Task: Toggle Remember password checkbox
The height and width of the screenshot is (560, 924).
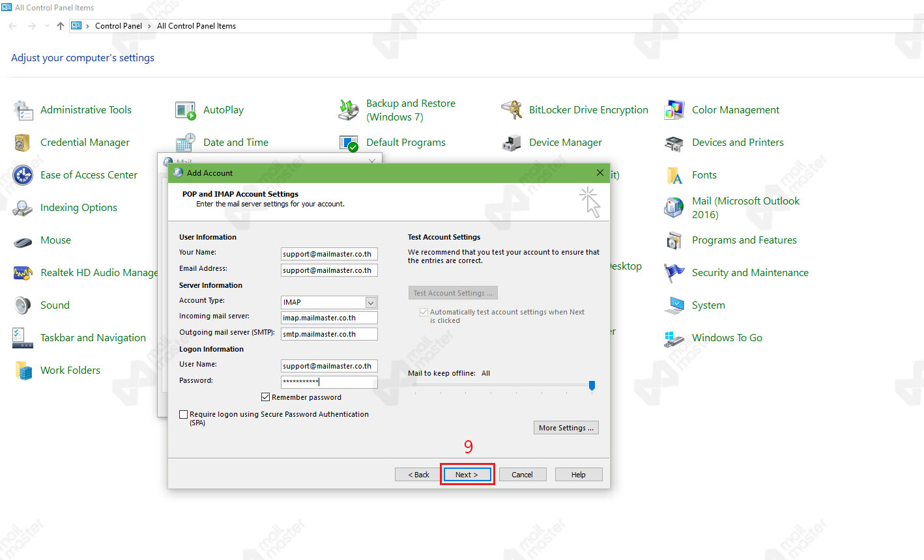Action: tap(265, 397)
